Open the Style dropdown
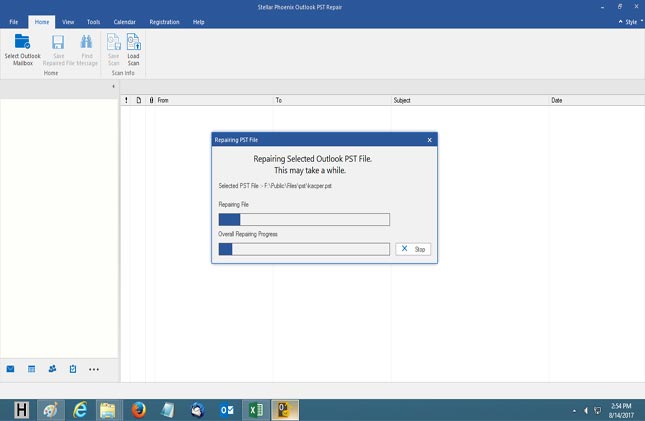The width and height of the screenshot is (645, 421). (x=633, y=22)
